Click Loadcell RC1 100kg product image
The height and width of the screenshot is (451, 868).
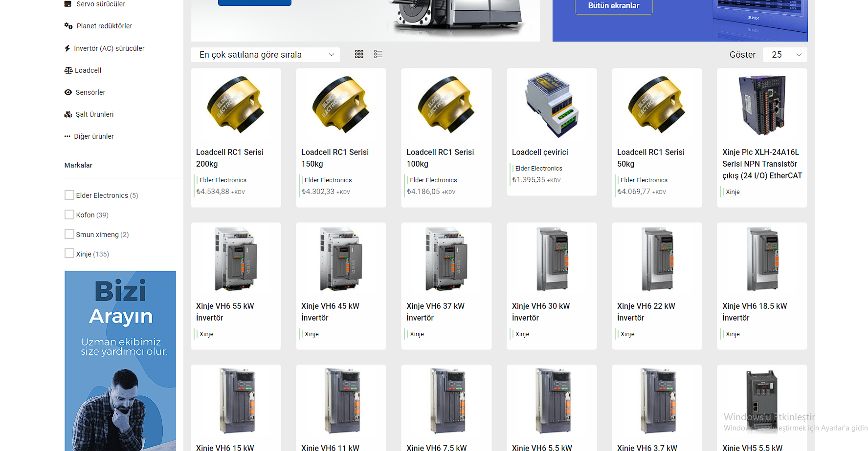coord(446,105)
